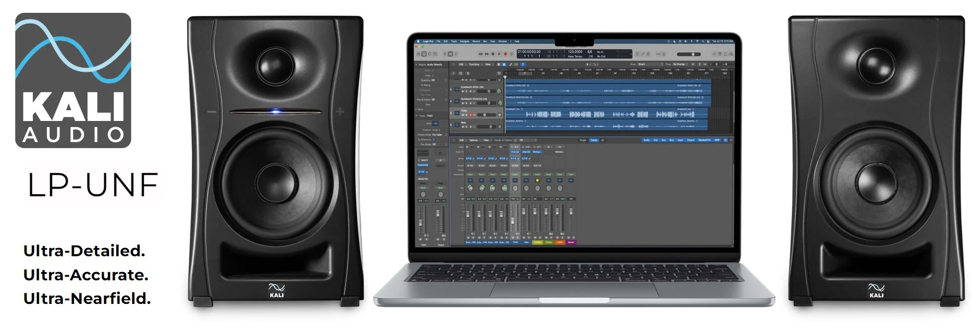Click the Smart Controls icon
980x328 pixels.
445,54
